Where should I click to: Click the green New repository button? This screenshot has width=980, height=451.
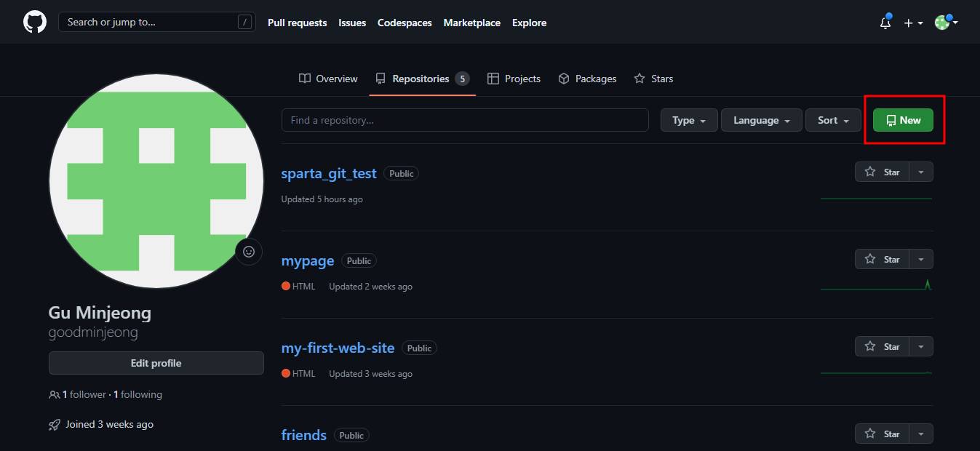pos(903,120)
